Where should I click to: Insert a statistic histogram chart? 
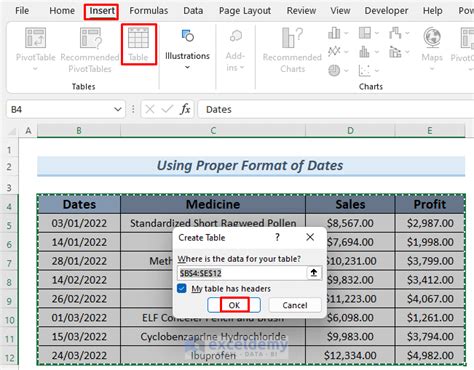[x=365, y=52]
